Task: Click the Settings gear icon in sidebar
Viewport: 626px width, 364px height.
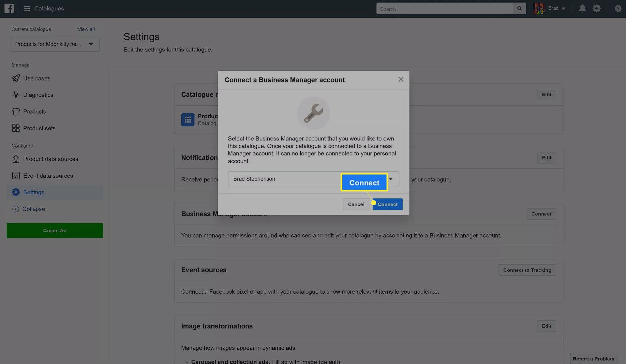Action: [x=15, y=192]
